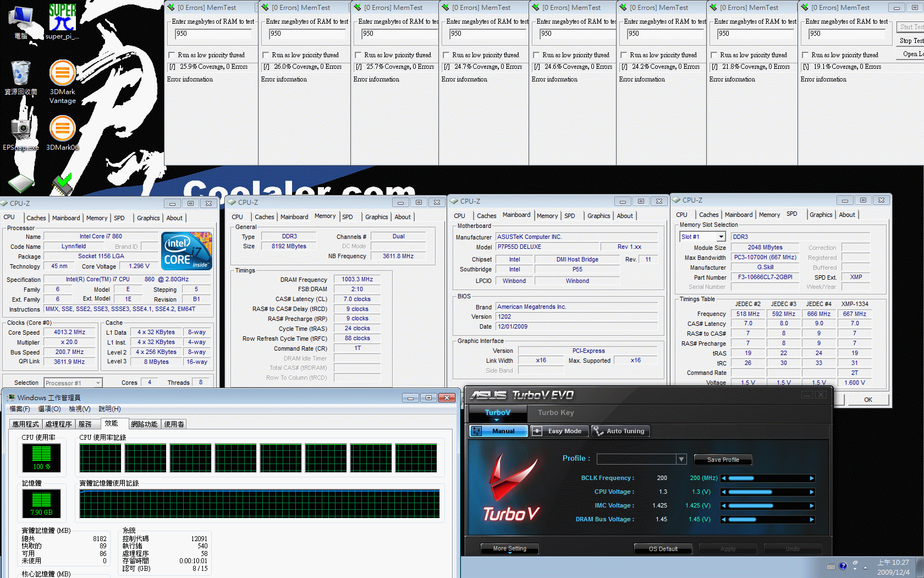Open the Slot #1 dropdown in CPU-Z SPD
Viewport: 924px width, 578px height.
pyautogui.click(x=721, y=237)
